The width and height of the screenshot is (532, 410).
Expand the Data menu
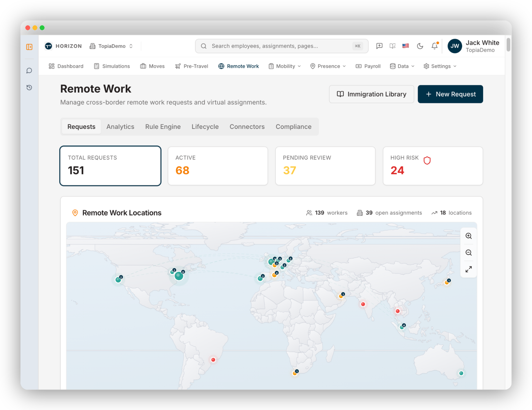point(402,66)
